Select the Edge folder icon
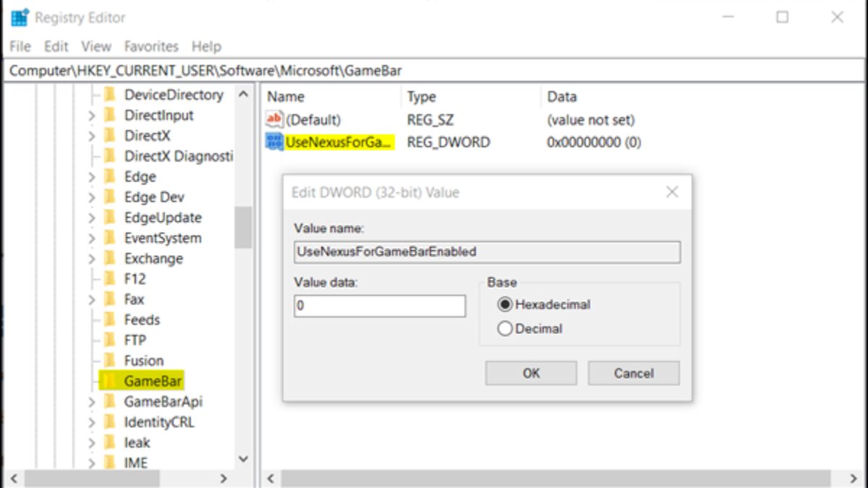Viewport: 868px width, 488px height. 110,176
